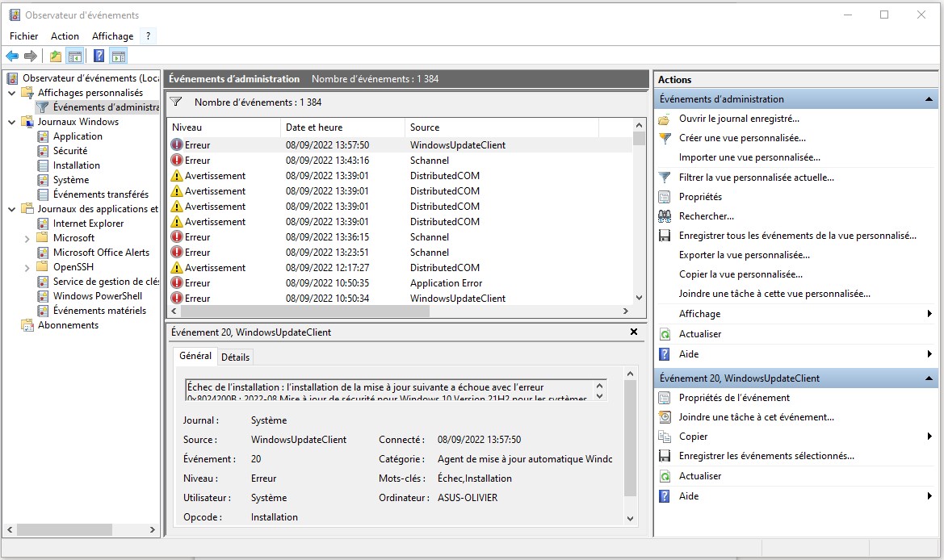Click the up-one-level folder toolbar icon
Screen dimensions: 944x560
[x=55, y=56]
